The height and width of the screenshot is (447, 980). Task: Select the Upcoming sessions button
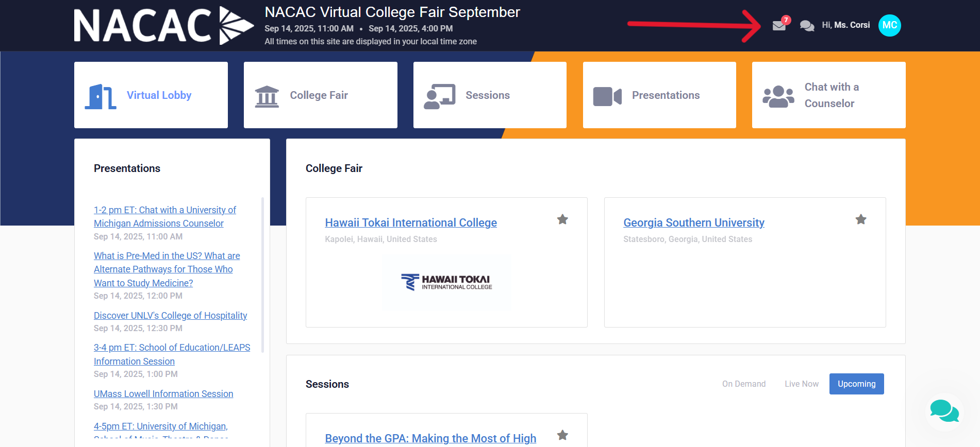tap(857, 384)
